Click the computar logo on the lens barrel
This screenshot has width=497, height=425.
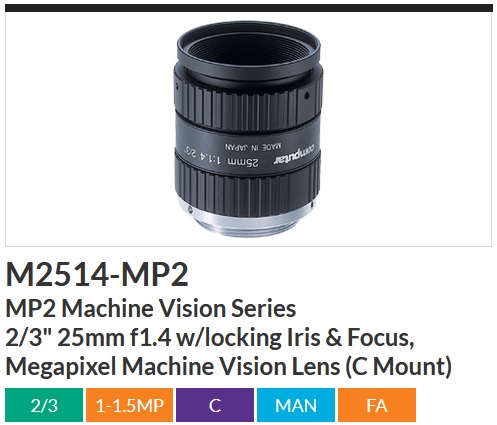[x=295, y=154]
